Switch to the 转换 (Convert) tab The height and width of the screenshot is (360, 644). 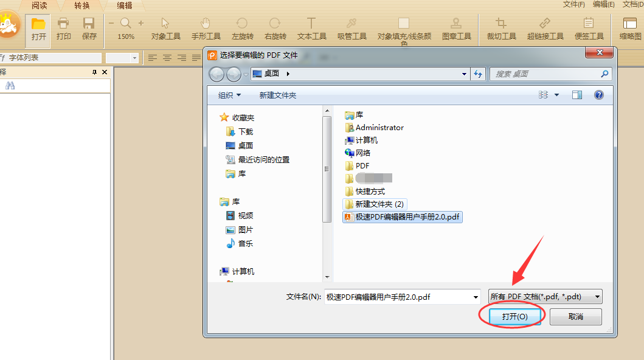81,5
